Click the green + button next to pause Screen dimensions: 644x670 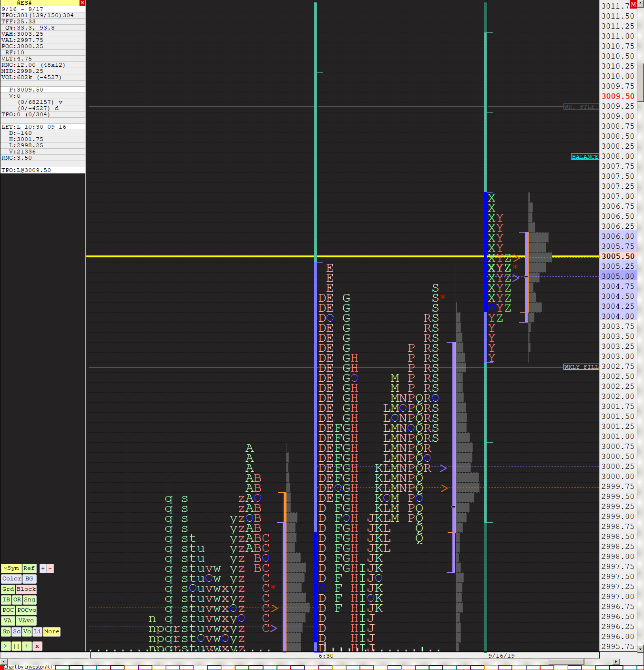[27, 646]
